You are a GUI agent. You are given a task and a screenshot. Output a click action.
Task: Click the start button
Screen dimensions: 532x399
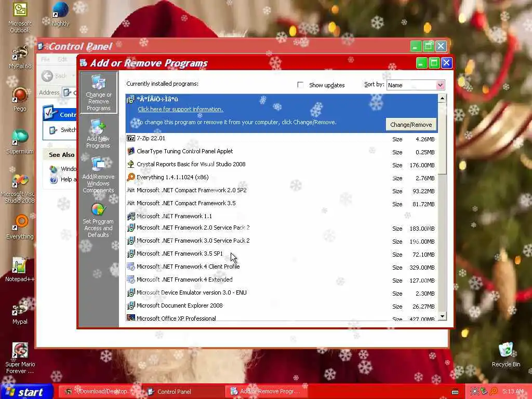26,392
